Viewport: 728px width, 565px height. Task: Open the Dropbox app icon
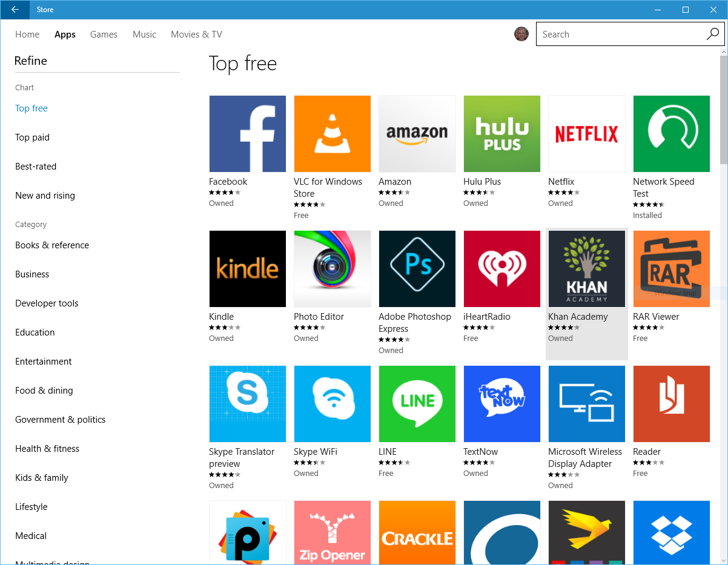(671, 532)
